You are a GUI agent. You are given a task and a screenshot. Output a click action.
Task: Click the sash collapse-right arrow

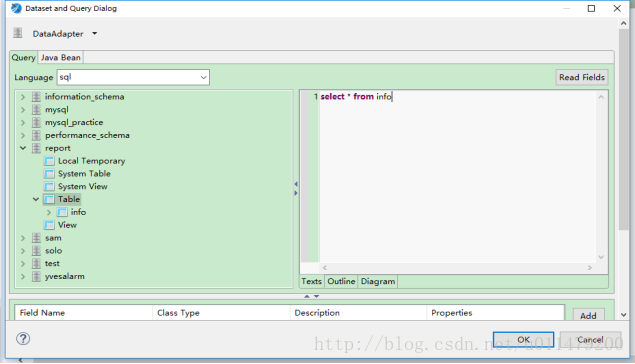pyautogui.click(x=296, y=193)
